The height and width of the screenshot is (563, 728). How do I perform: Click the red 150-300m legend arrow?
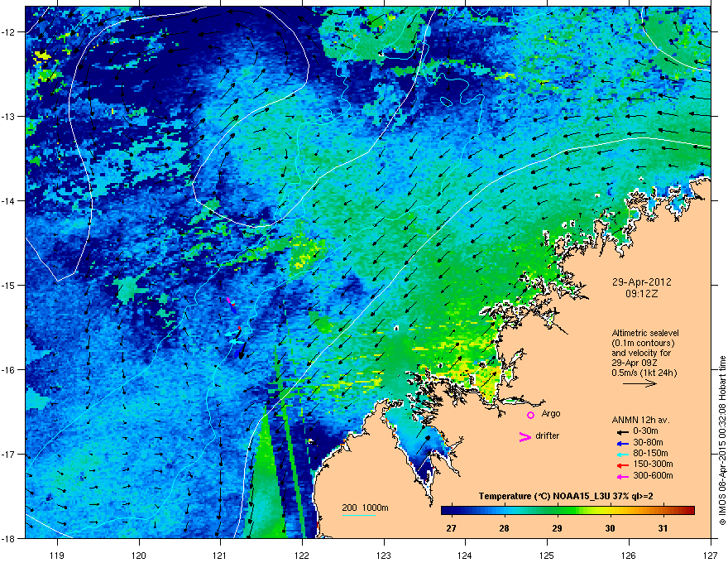[623, 465]
